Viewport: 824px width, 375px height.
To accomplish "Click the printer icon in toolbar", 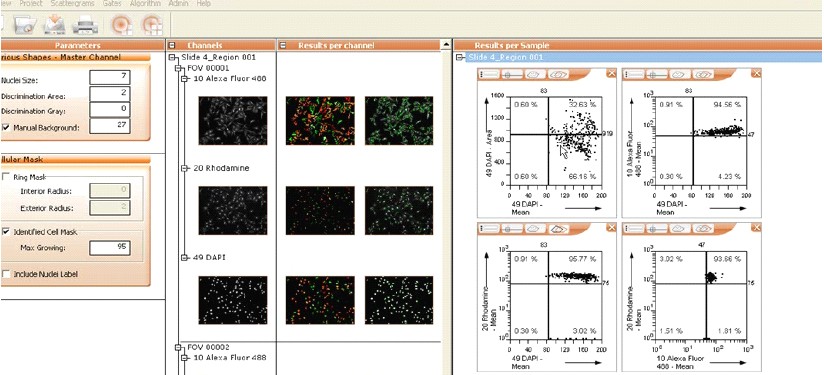I will click(85, 24).
